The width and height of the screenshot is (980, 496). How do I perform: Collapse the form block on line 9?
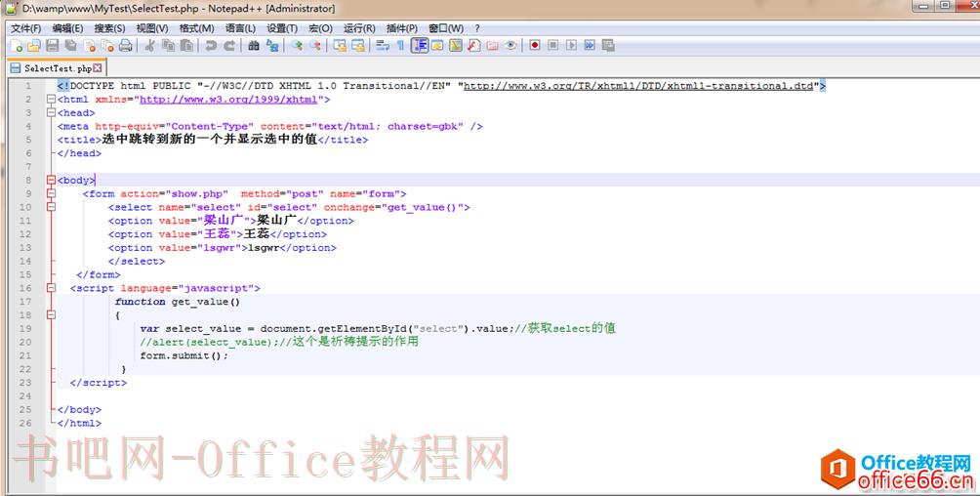(x=51, y=194)
